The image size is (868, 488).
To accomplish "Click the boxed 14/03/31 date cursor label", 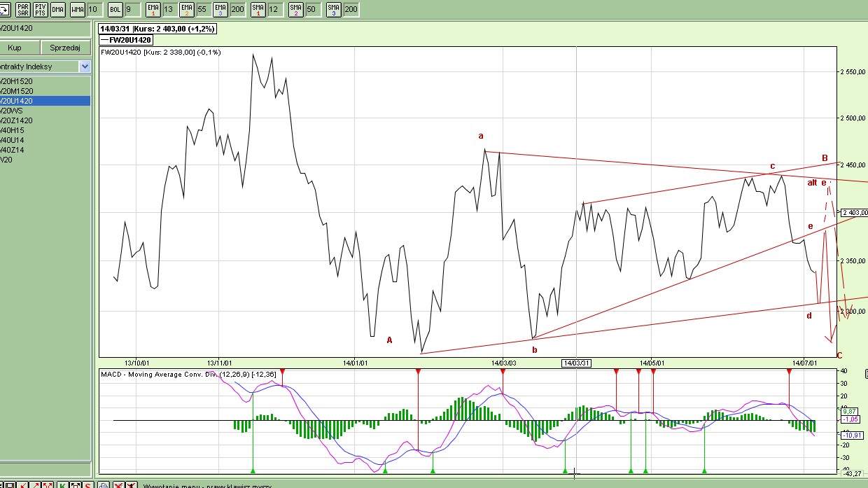I will click(x=577, y=362).
